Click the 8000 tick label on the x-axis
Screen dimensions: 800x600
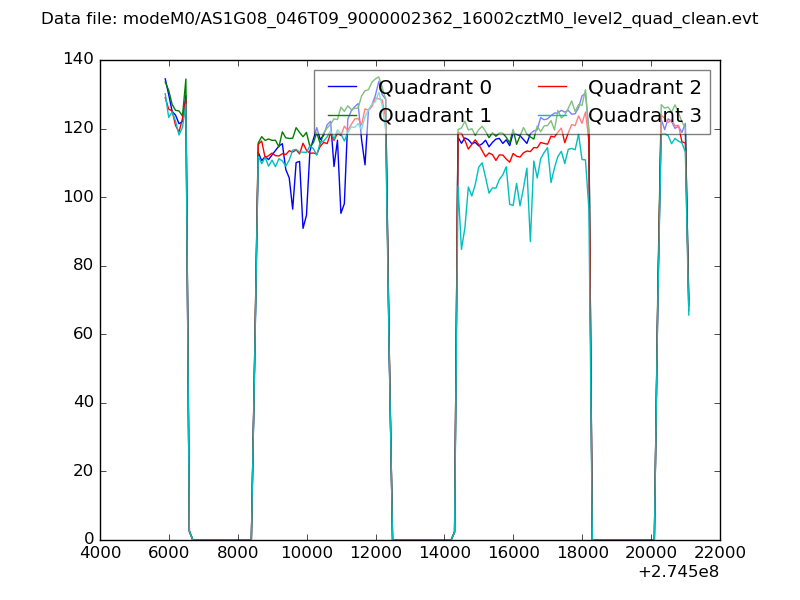pos(238,553)
